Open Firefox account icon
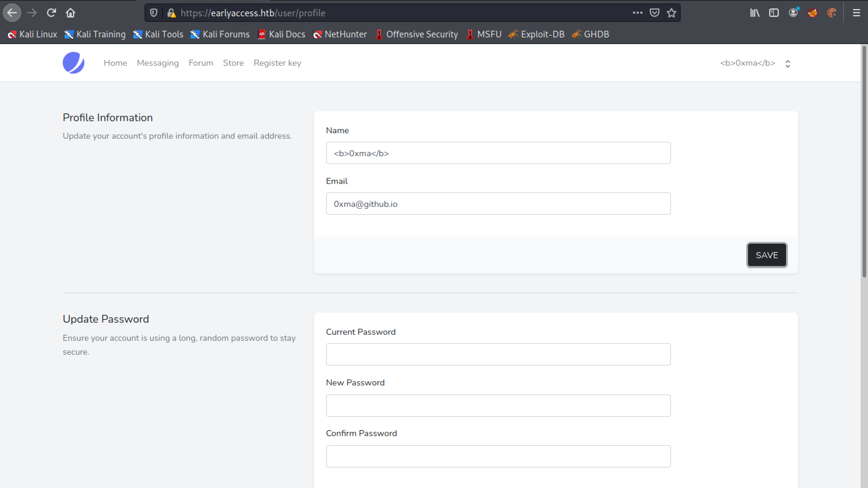Screen dimensions: 868x488 (794, 13)
